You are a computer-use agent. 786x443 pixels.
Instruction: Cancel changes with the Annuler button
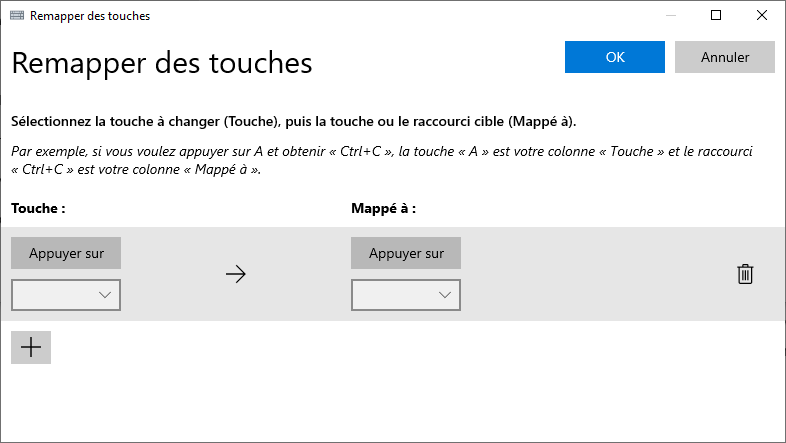click(725, 57)
